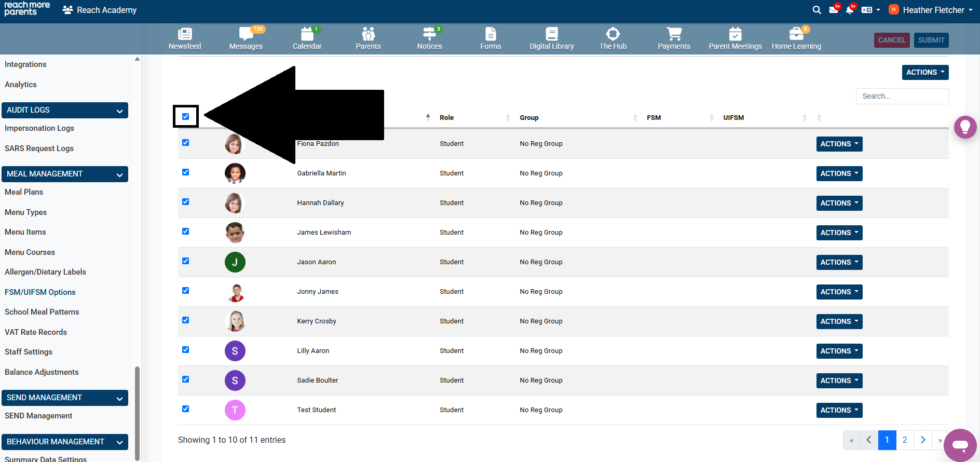
Task: Click the red Cancel button
Action: click(x=891, y=40)
